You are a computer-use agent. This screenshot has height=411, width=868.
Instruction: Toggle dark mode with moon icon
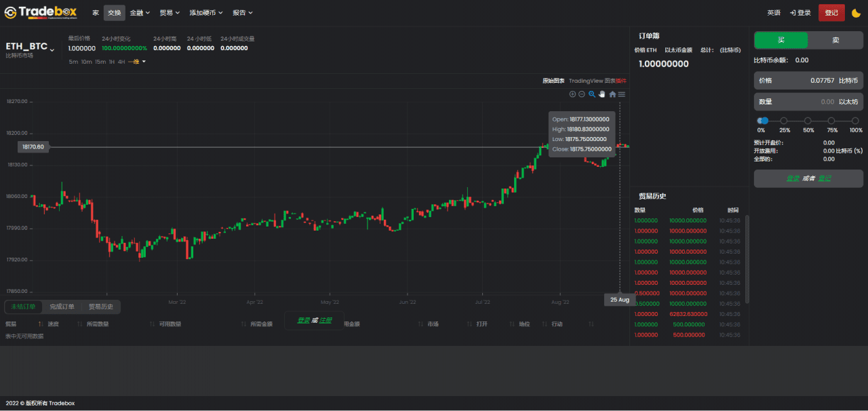pos(856,12)
